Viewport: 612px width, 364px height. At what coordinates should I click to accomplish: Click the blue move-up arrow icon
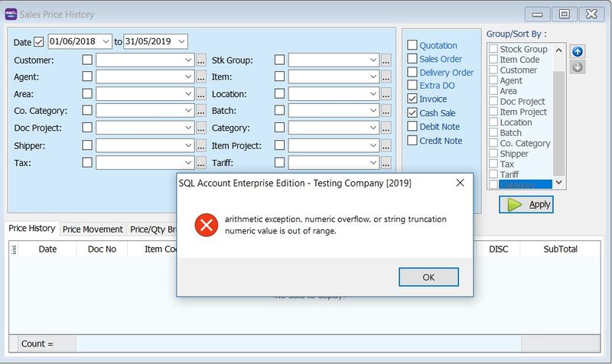click(578, 51)
